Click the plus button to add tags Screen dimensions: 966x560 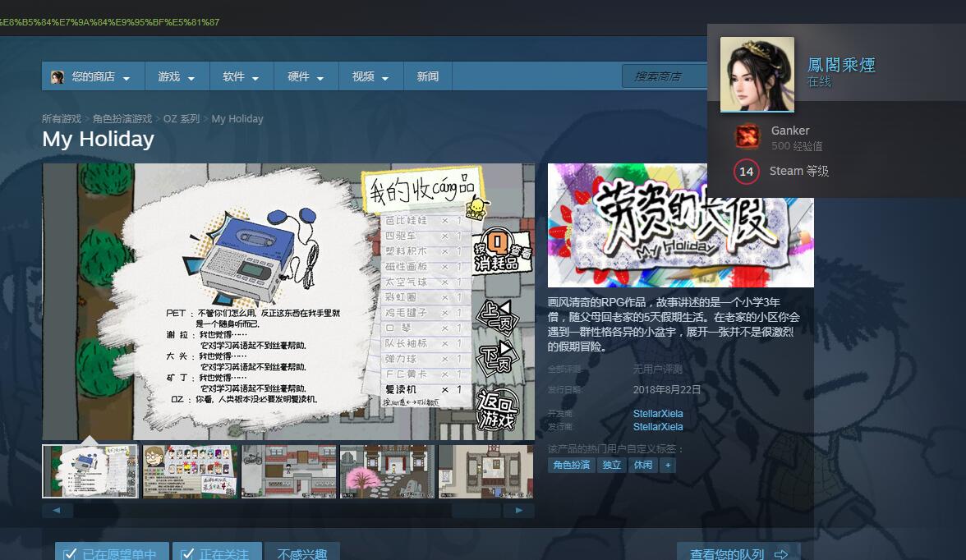coord(668,465)
